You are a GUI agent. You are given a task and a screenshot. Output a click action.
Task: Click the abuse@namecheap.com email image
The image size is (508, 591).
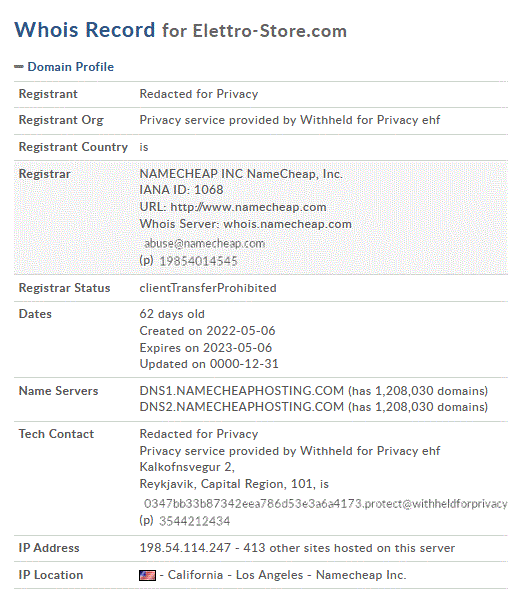(x=205, y=243)
